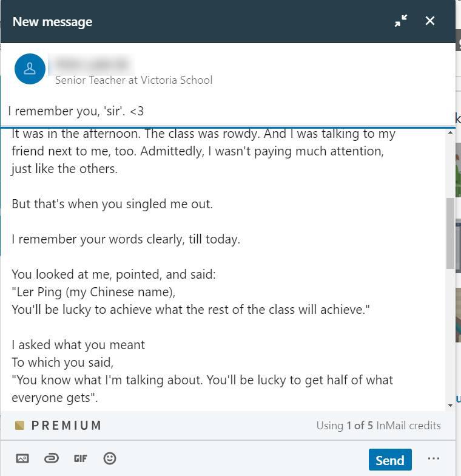Click the paperclip attachment icon
The image size is (461, 476).
pyautogui.click(x=51, y=458)
